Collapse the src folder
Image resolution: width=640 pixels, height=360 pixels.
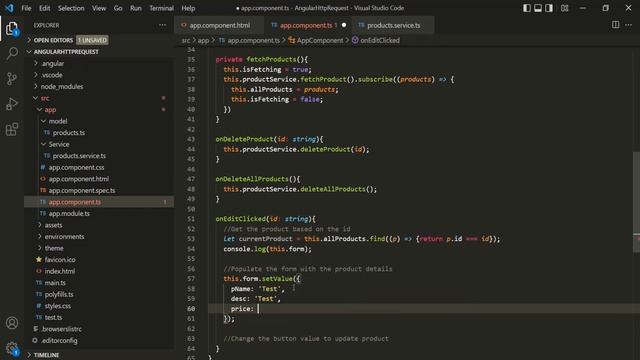(99, 98)
